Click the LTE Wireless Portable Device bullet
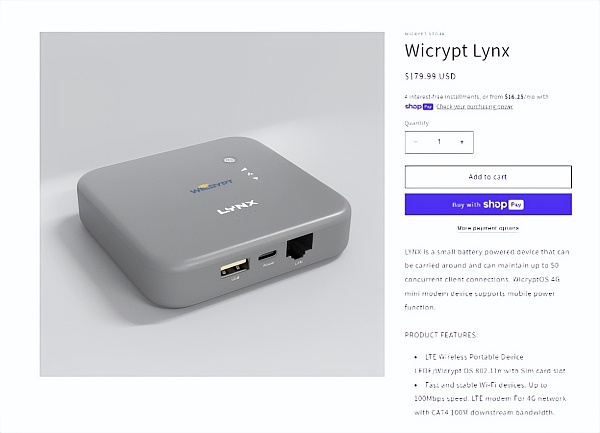Image resolution: width=600 pixels, height=433 pixels. [x=474, y=357]
